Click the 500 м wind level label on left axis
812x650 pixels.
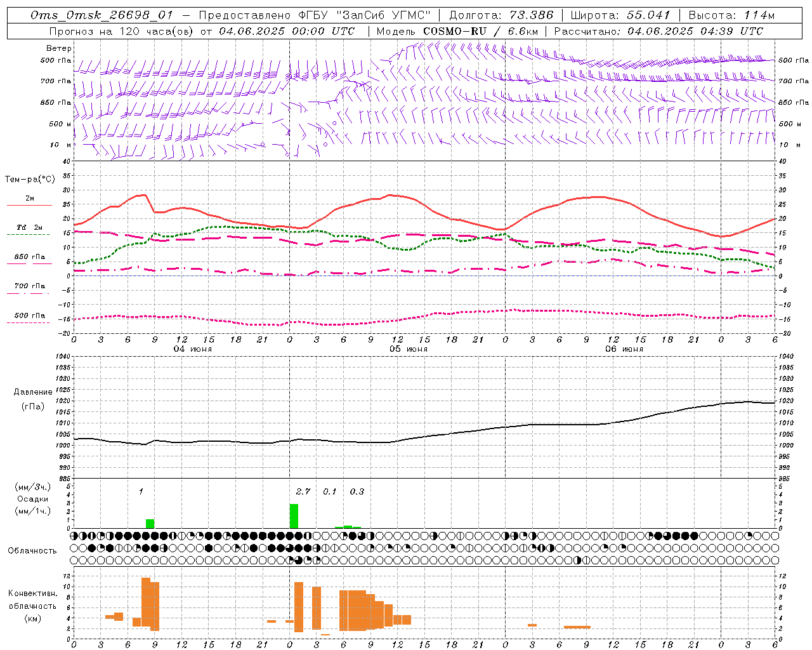pos(60,124)
